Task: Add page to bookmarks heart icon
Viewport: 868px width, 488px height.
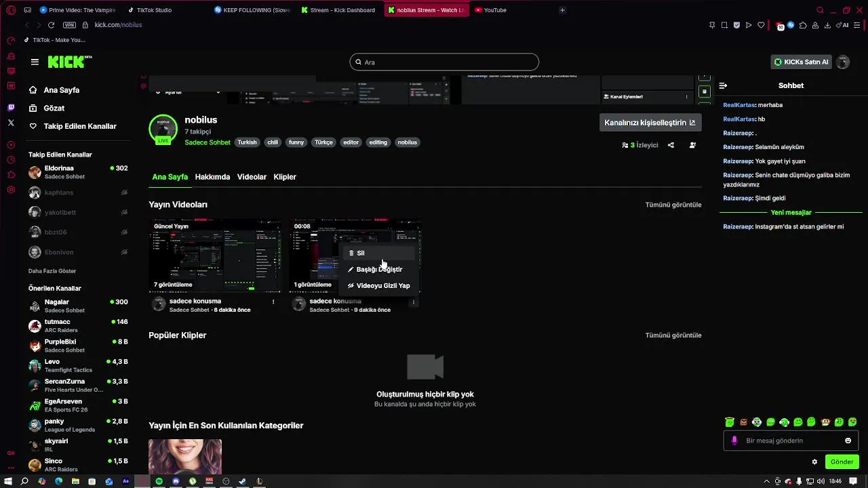Action: [761, 25]
